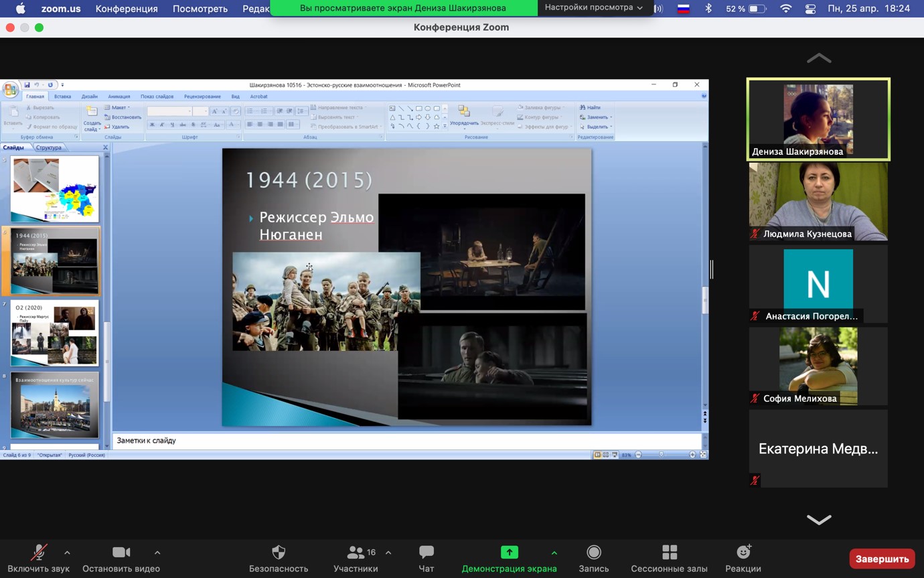Click the PowerPoint help question icon
The width and height of the screenshot is (924, 578).
[x=704, y=96]
